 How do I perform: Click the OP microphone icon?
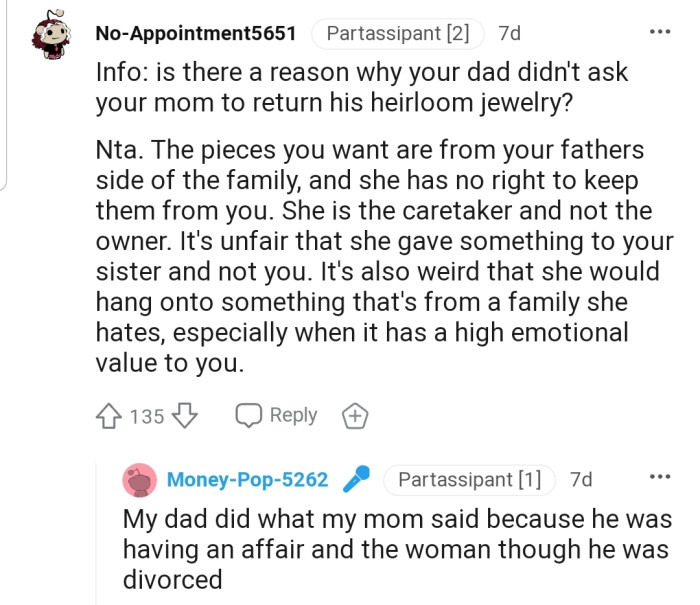click(355, 481)
